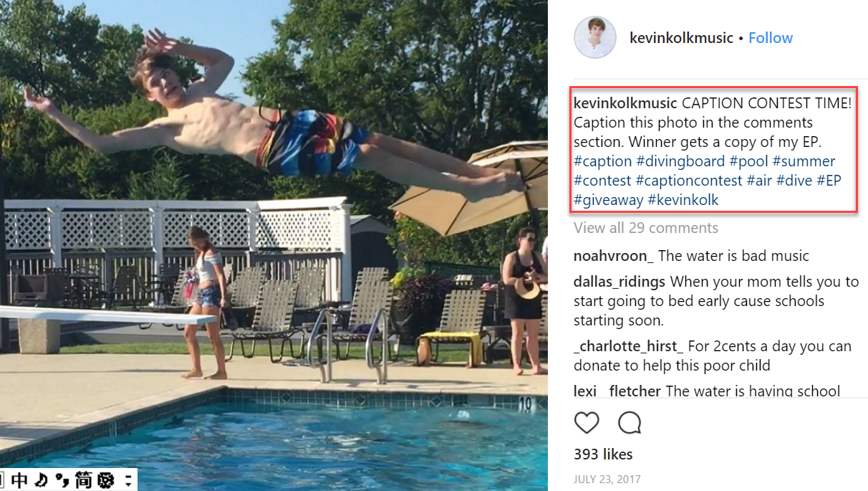Viewport: 868px width, 491px height.
Task: Click the comment speech bubble icon
Action: [x=630, y=423]
